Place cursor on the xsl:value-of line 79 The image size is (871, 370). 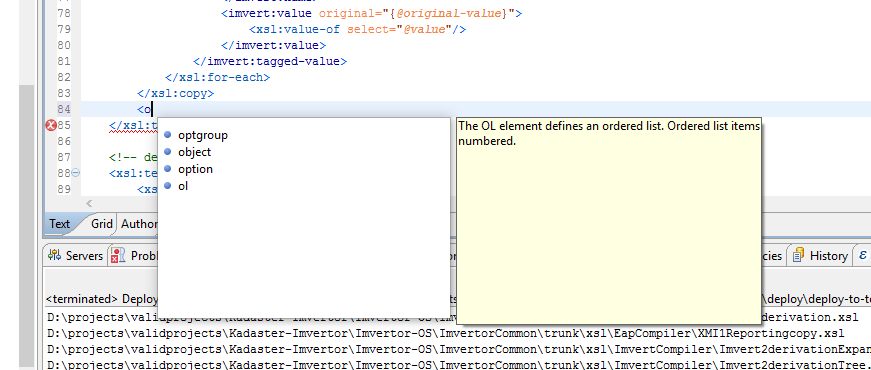[357, 29]
